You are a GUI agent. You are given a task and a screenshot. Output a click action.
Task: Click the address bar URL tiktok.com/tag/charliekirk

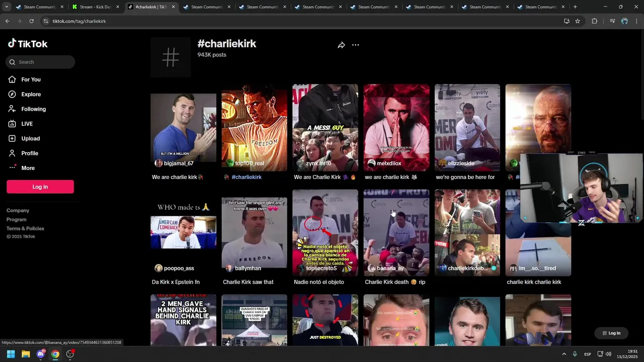[x=79, y=21]
